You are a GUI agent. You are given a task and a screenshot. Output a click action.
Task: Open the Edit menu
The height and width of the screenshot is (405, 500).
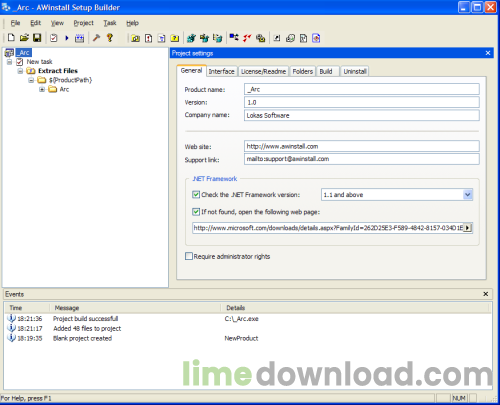[35, 23]
